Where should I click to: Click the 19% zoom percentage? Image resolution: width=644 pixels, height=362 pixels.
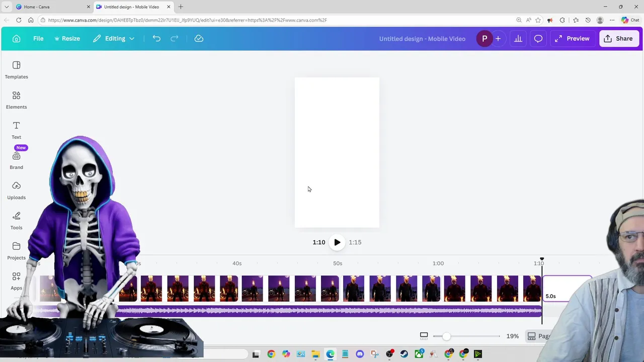[x=513, y=336]
